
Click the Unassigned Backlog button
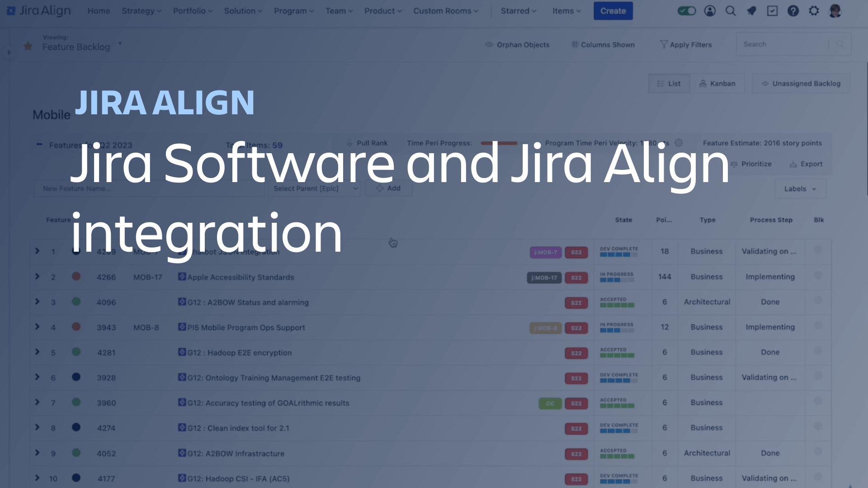[x=801, y=84]
